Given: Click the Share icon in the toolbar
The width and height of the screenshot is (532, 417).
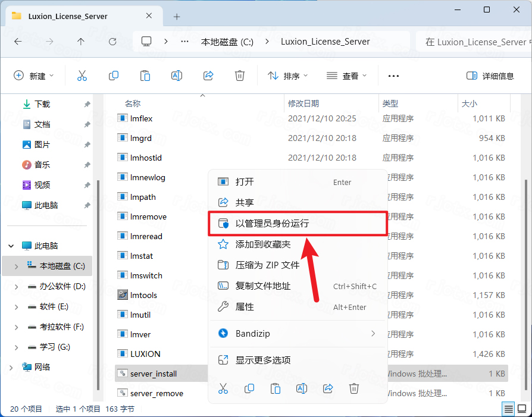Looking at the screenshot, I should 208,76.
